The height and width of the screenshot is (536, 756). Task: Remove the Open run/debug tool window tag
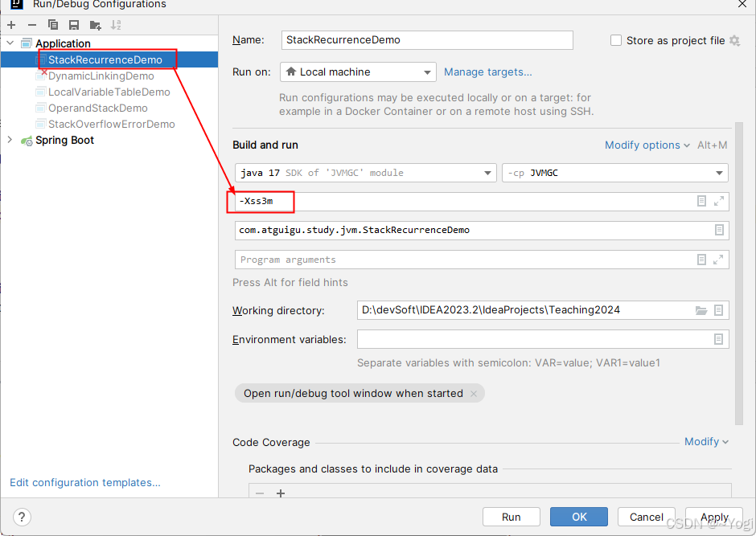click(474, 394)
